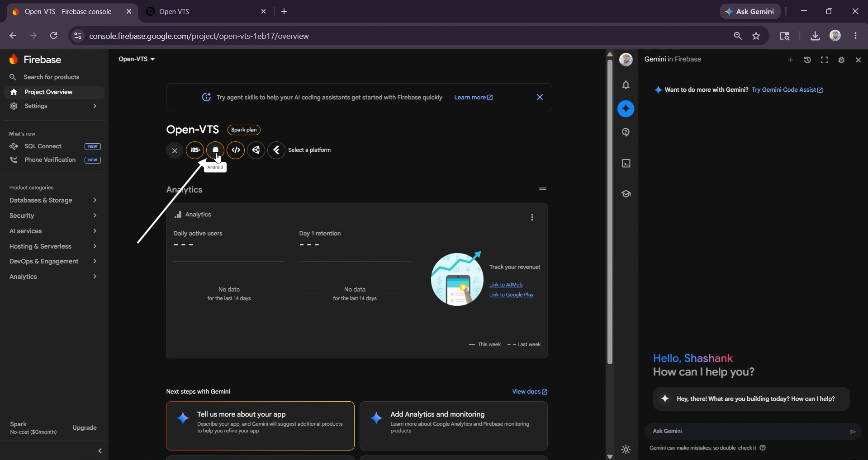Image resolution: width=868 pixels, height=460 pixels.
Task: Click the user avatar in side rail
Action: (x=626, y=60)
